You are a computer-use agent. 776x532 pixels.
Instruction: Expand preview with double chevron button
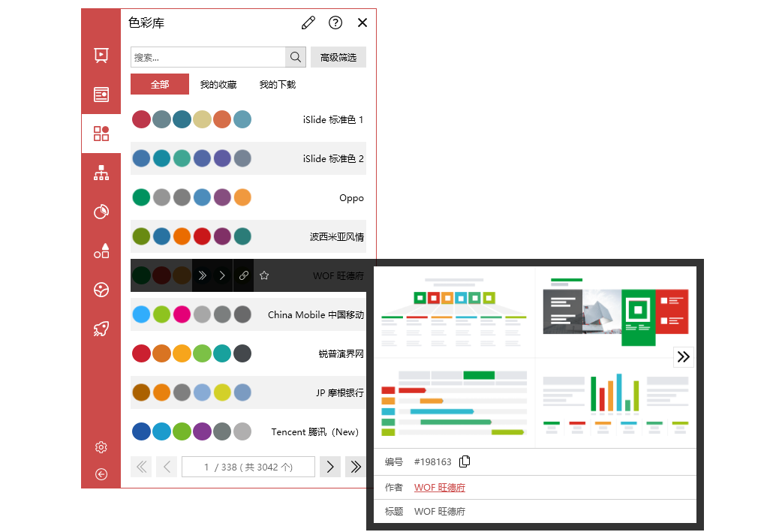pos(684,357)
